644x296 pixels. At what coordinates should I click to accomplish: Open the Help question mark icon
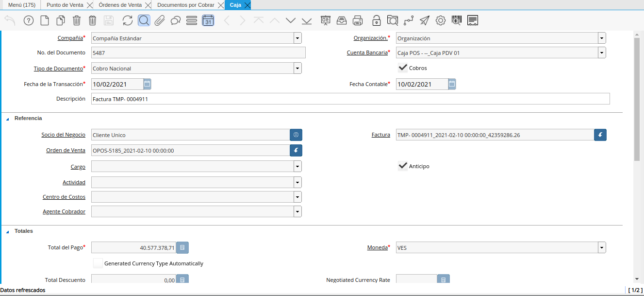[29, 20]
